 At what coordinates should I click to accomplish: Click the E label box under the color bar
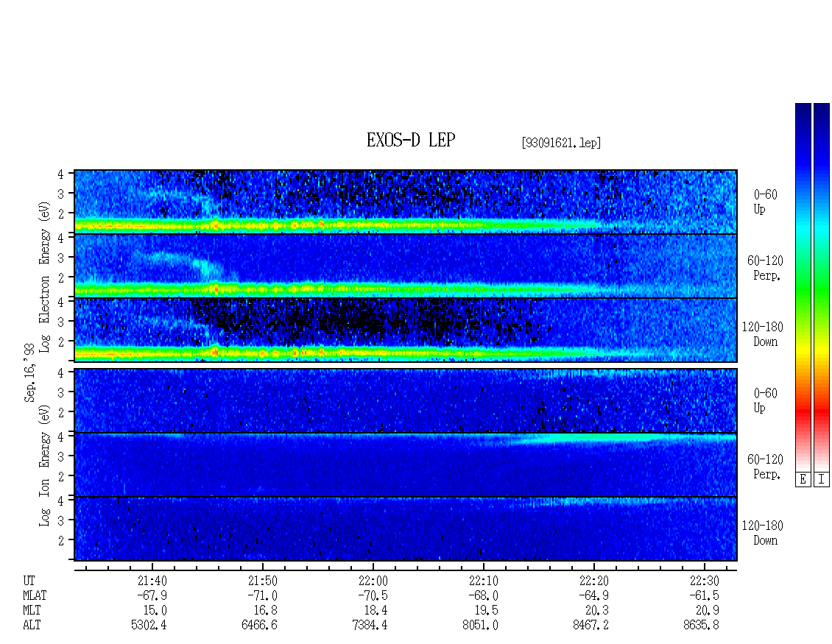[x=803, y=480]
